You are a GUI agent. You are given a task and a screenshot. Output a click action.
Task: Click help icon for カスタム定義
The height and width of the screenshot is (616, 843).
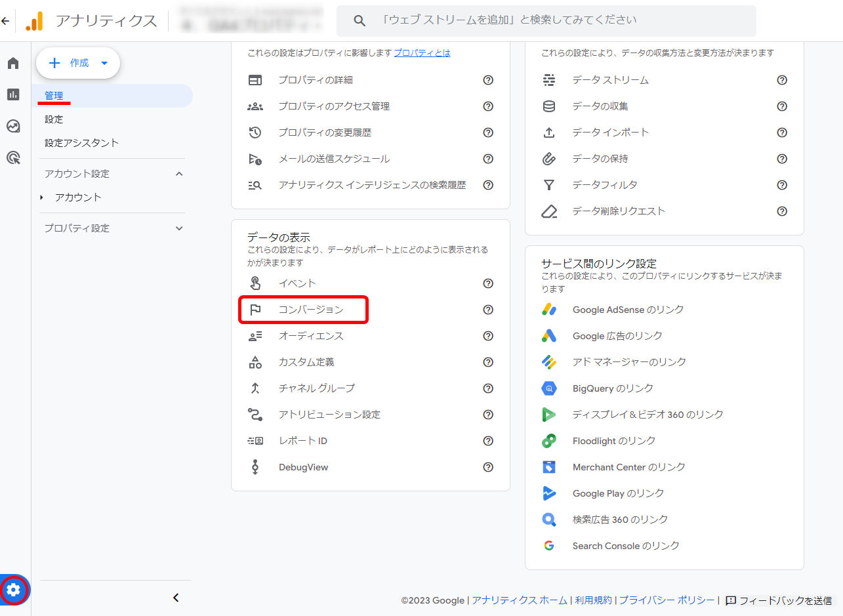(488, 362)
